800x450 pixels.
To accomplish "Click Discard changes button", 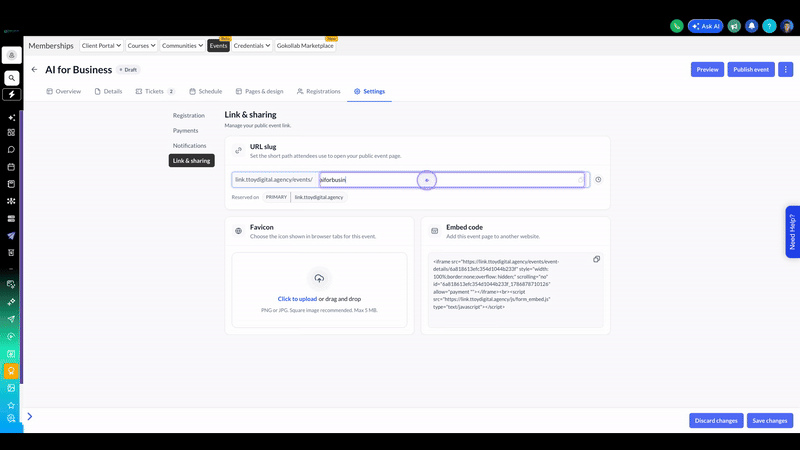I will point(716,420).
